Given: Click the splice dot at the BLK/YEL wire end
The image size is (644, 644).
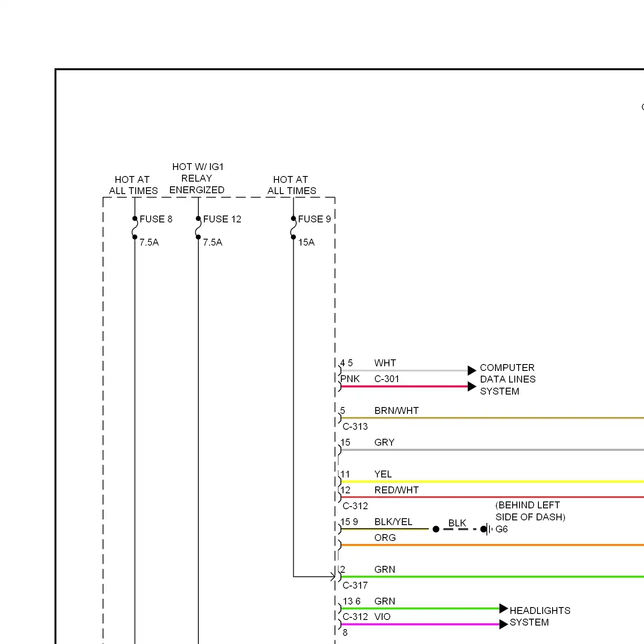Looking at the screenshot, I should click(436, 529).
